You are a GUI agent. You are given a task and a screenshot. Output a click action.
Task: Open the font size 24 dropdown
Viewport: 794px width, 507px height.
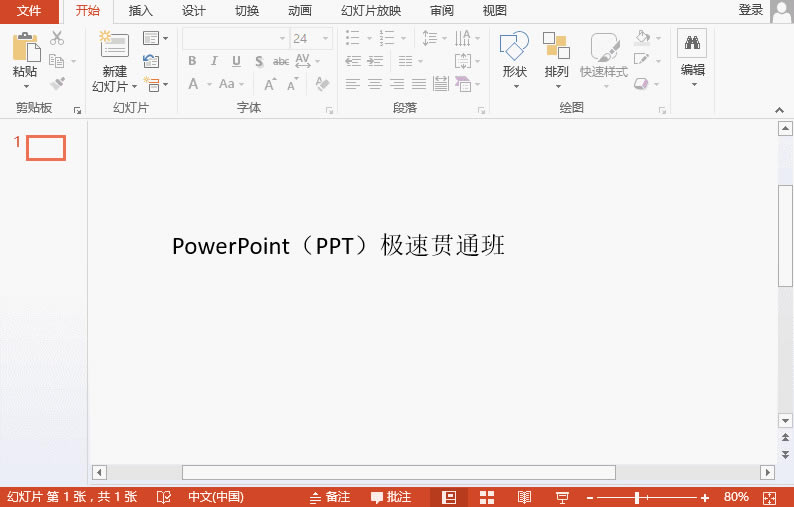click(x=326, y=38)
